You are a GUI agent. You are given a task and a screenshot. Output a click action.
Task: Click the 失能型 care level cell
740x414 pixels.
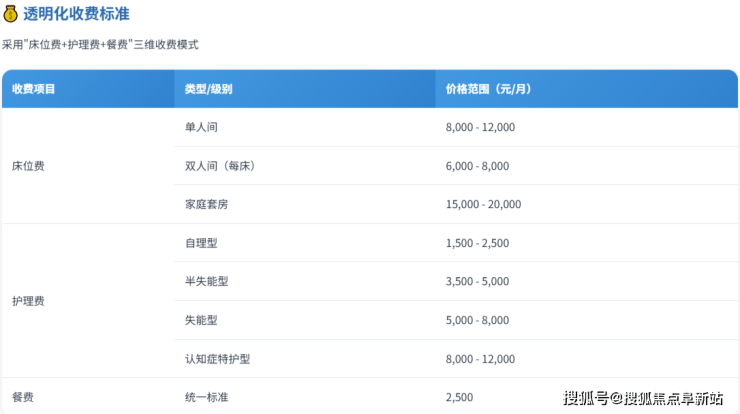202,321
